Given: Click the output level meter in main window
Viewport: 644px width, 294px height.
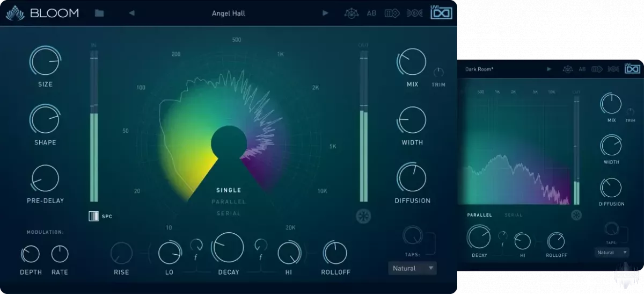Looking at the screenshot, I should 364,126.
